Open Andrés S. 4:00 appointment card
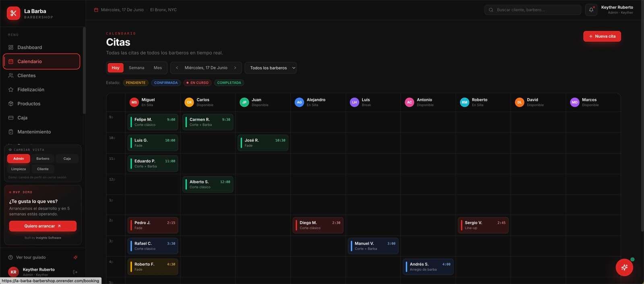This screenshot has width=644, height=284. [x=428, y=267]
